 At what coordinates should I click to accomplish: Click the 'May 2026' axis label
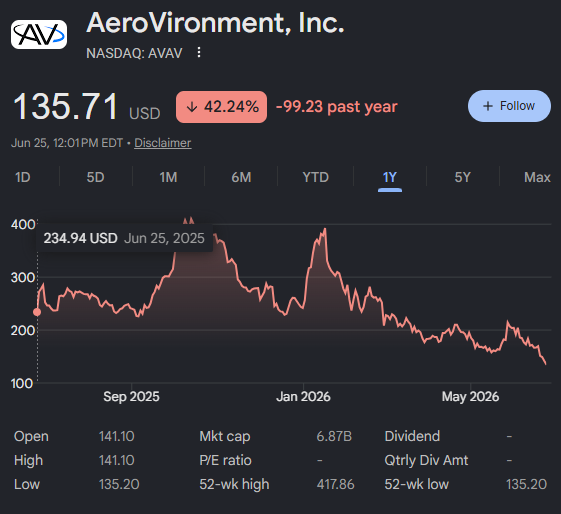click(x=470, y=397)
